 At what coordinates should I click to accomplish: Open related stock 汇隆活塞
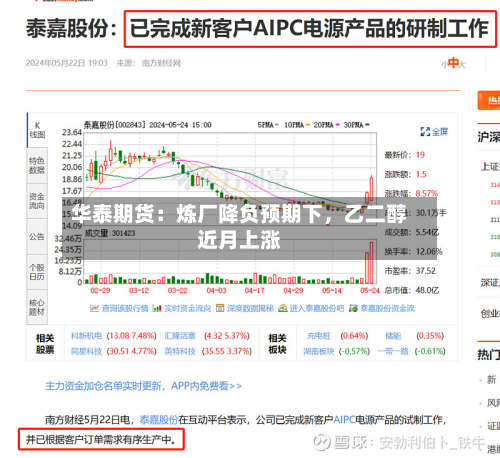180,336
